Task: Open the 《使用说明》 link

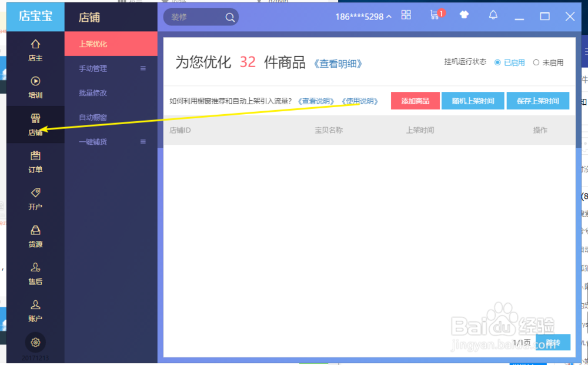Action: click(360, 101)
